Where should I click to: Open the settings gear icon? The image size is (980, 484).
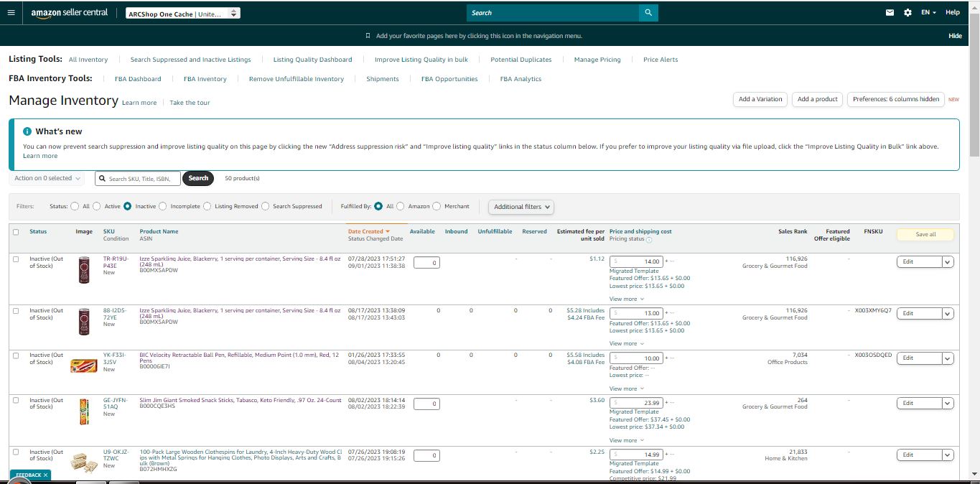907,13
